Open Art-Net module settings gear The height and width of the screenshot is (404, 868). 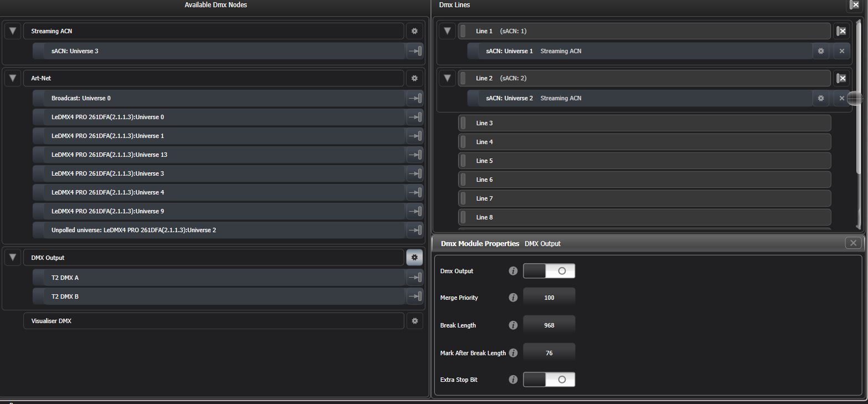(x=414, y=78)
